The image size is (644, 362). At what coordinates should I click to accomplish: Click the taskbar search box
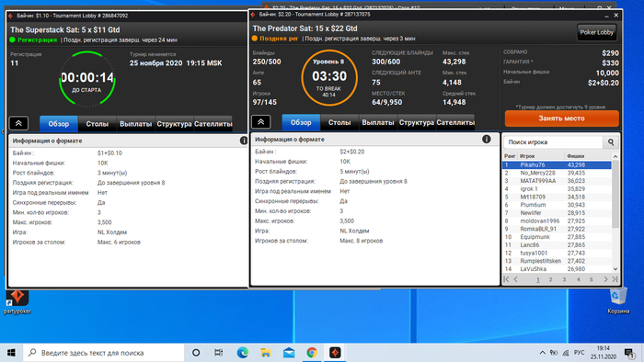[x=103, y=353]
